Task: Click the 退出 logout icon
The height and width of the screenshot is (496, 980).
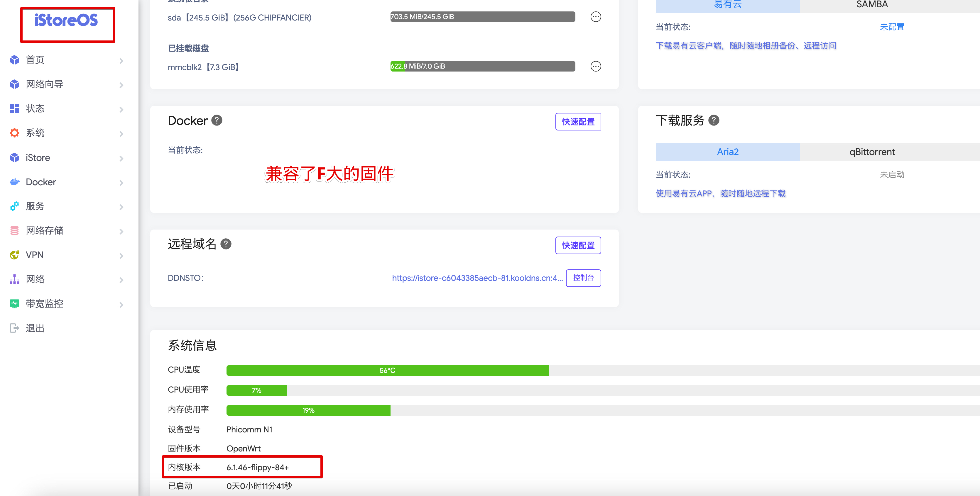Action: 14,327
